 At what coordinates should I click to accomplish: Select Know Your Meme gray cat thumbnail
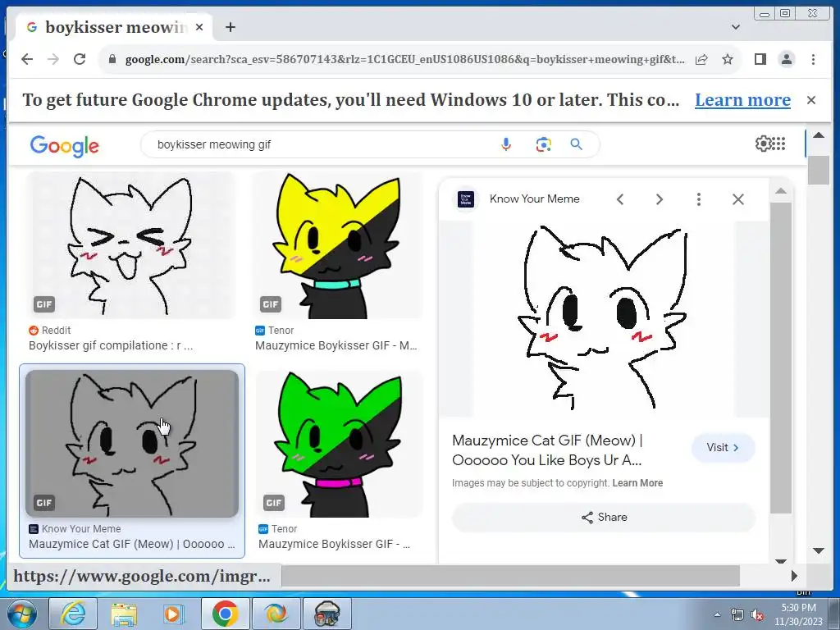[x=132, y=444]
